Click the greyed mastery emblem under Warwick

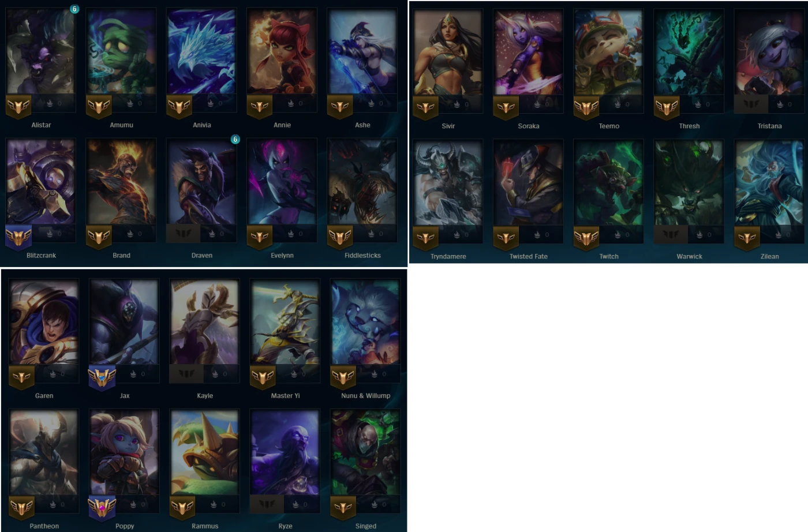point(671,235)
